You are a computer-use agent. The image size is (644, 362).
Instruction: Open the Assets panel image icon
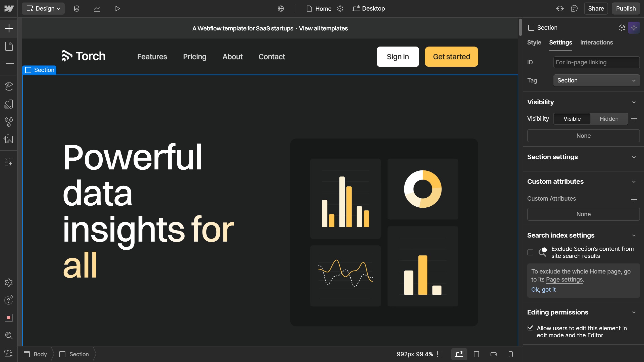click(x=9, y=139)
